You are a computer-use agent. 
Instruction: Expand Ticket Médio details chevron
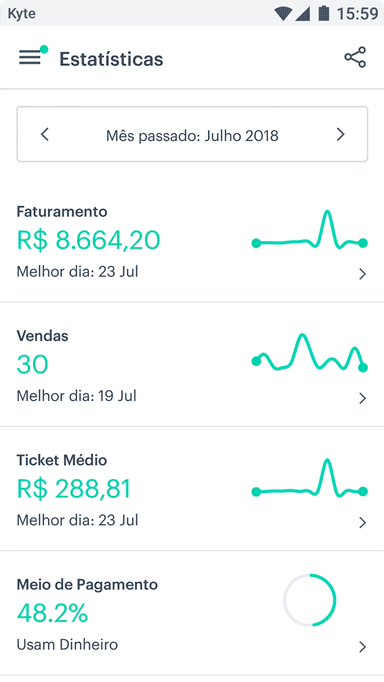coord(362,522)
